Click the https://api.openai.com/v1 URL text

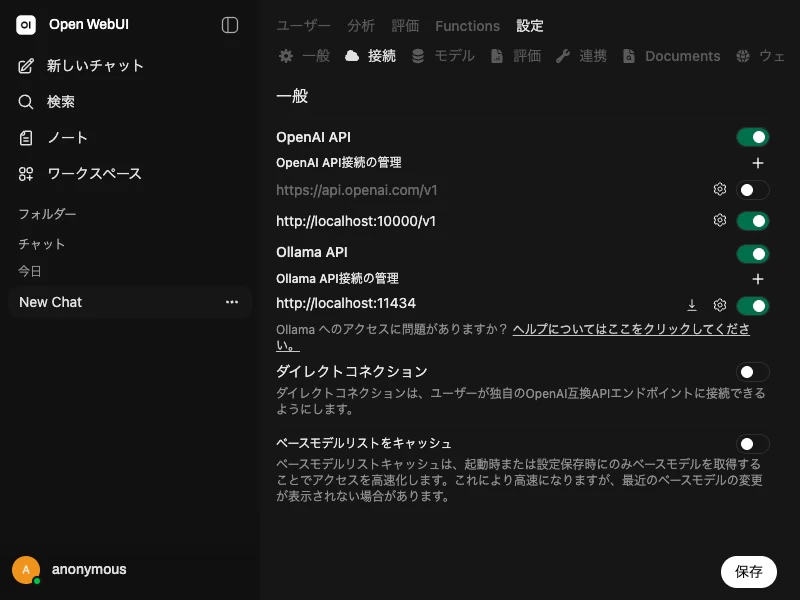(357, 190)
